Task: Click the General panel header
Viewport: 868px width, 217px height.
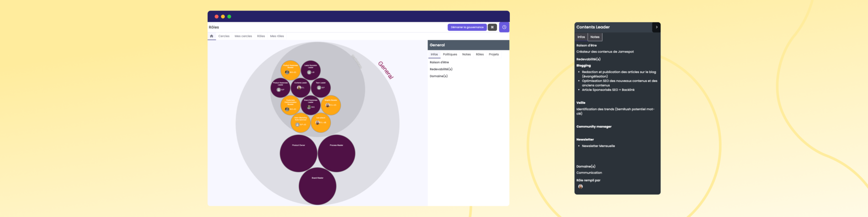Action: (x=468, y=45)
